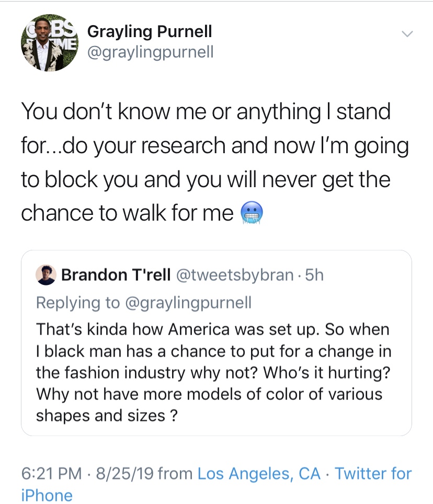This screenshot has height=504, width=433.
Task: Open the Los Angeles, CA location link
Action: (259, 474)
